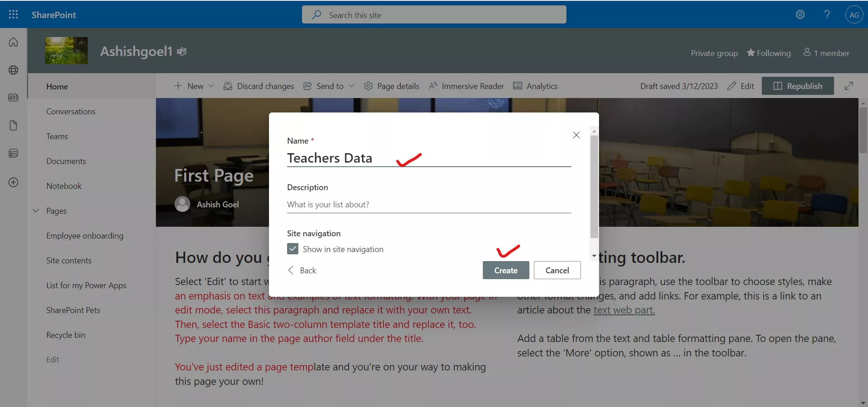Select the Immersive Reader icon
Viewport: 868px width, 407px height.
pyautogui.click(x=434, y=86)
